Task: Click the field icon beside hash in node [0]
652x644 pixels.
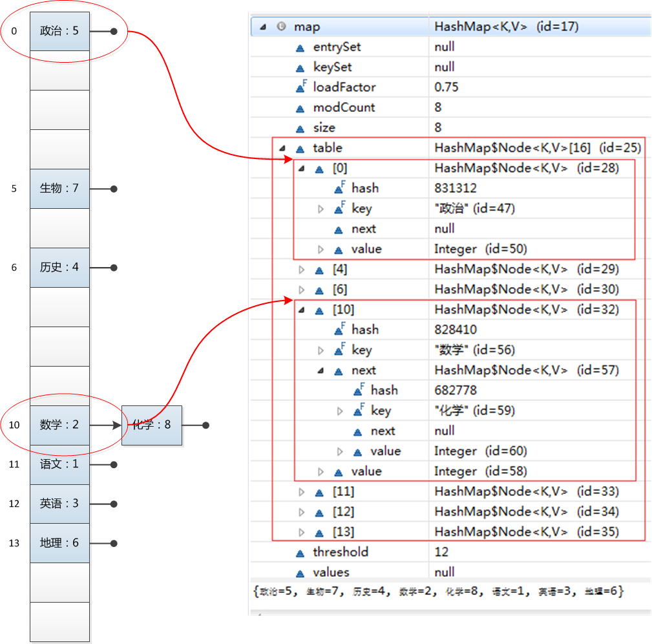Action: [x=337, y=188]
